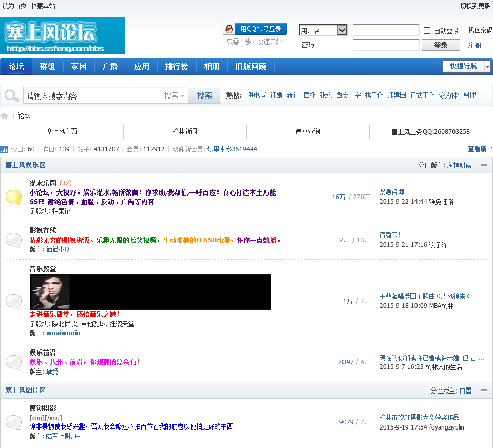
Task: Enable the 自动登录 checkbox
Action: point(427,30)
